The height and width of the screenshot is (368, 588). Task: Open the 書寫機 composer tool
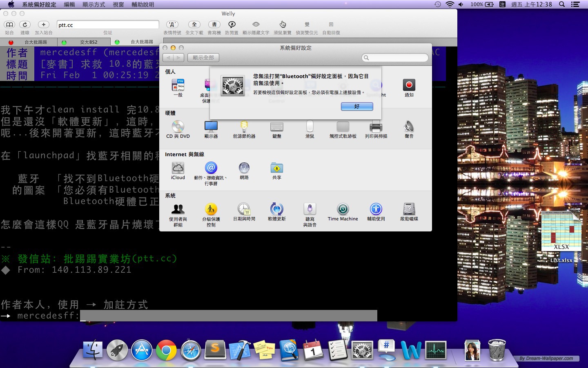click(x=214, y=25)
